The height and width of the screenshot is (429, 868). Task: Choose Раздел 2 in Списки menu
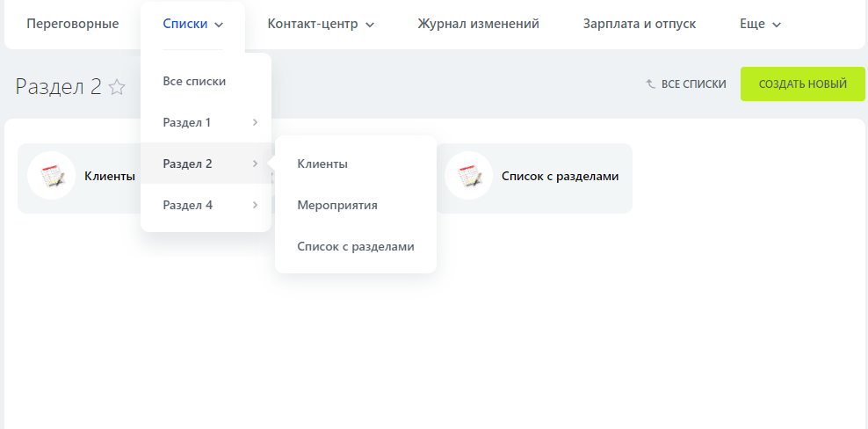[x=188, y=164]
